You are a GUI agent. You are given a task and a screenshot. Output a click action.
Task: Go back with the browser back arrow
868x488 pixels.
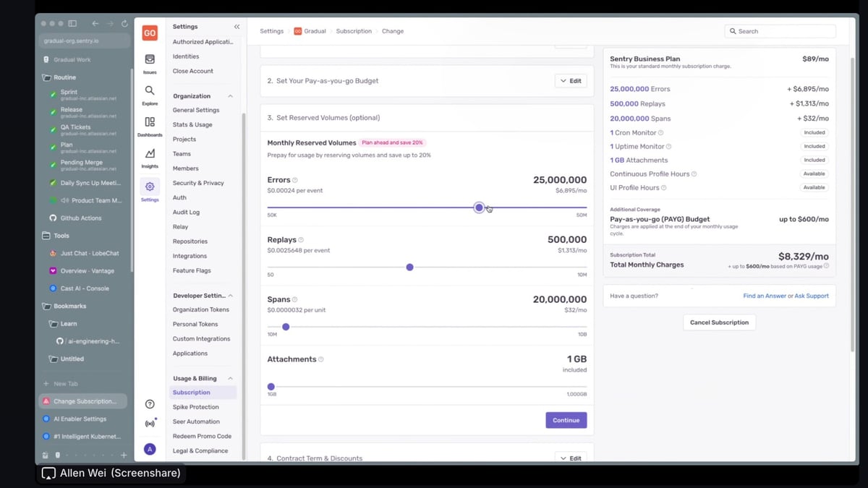click(x=95, y=24)
